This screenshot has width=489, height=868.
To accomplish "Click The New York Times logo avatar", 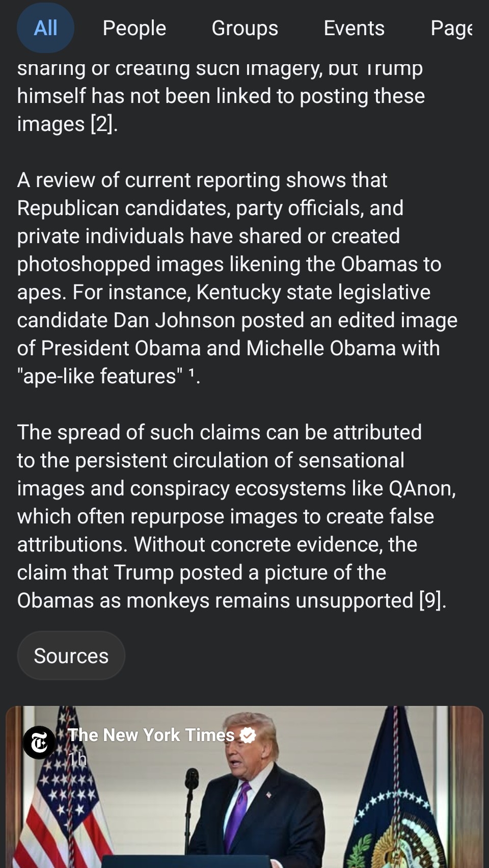I will coord(39,742).
